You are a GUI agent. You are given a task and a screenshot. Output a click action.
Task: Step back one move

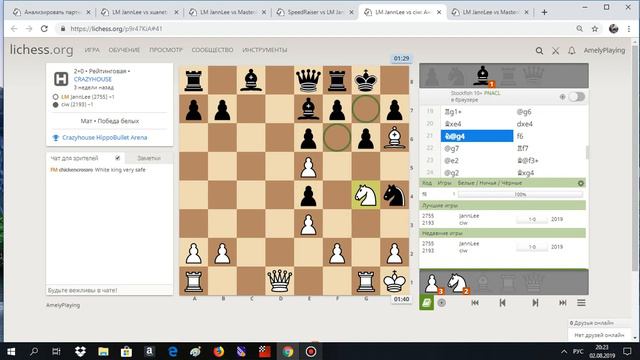(x=502, y=303)
